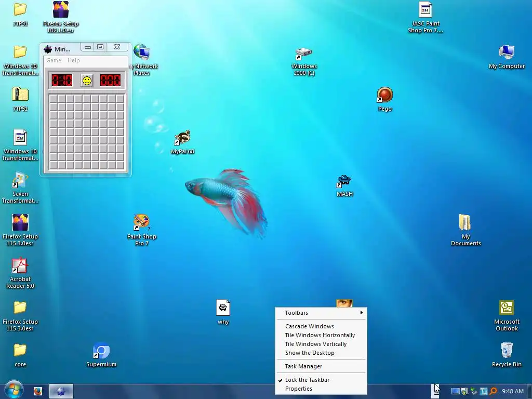This screenshot has width=532, height=399.
Task: Select Acrobat Reader 5.0 shortcut
Action: pyautogui.click(x=20, y=265)
